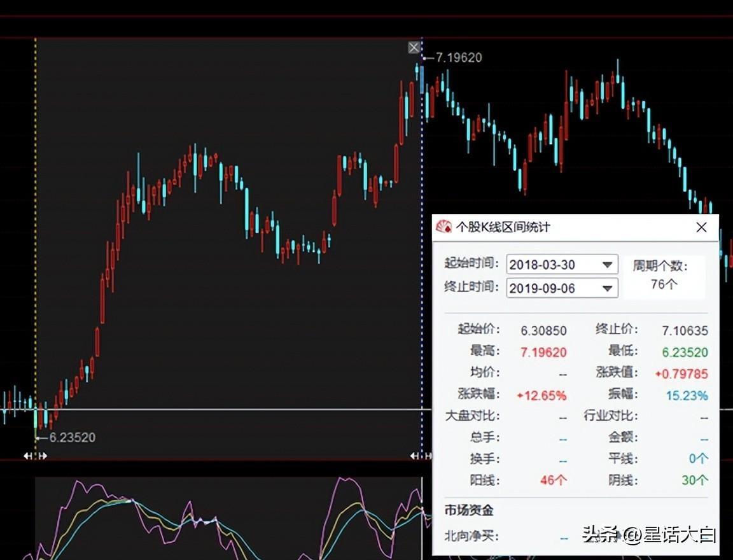Click the bullish candle count 46个
The width and height of the screenshot is (733, 560).
(x=554, y=480)
